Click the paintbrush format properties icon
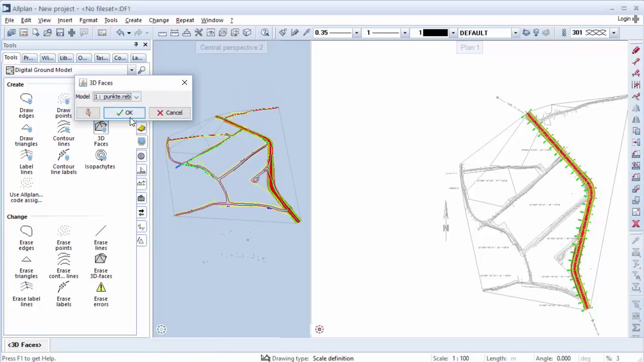644x362 pixels. coord(283,33)
